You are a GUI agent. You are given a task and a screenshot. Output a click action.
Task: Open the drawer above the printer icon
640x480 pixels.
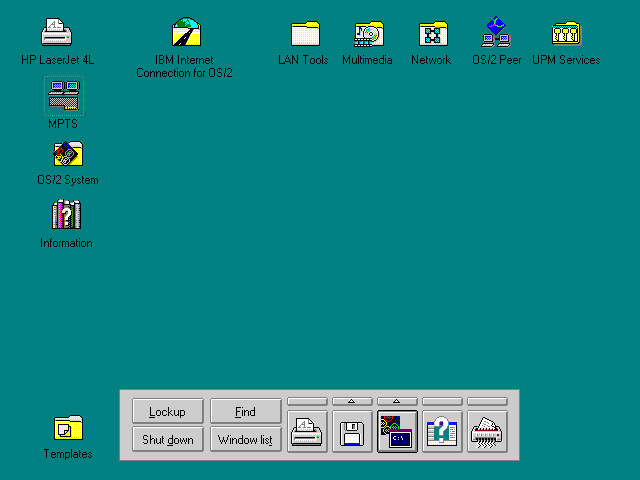click(x=307, y=402)
